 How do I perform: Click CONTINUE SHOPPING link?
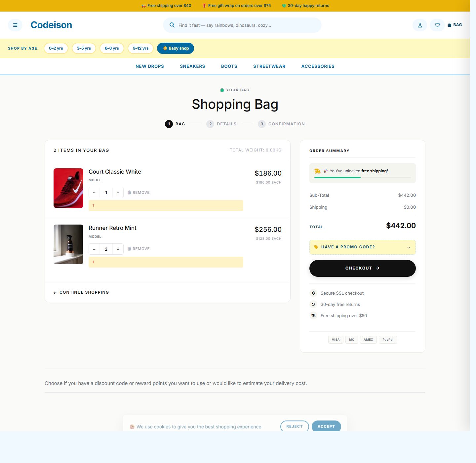81,292
